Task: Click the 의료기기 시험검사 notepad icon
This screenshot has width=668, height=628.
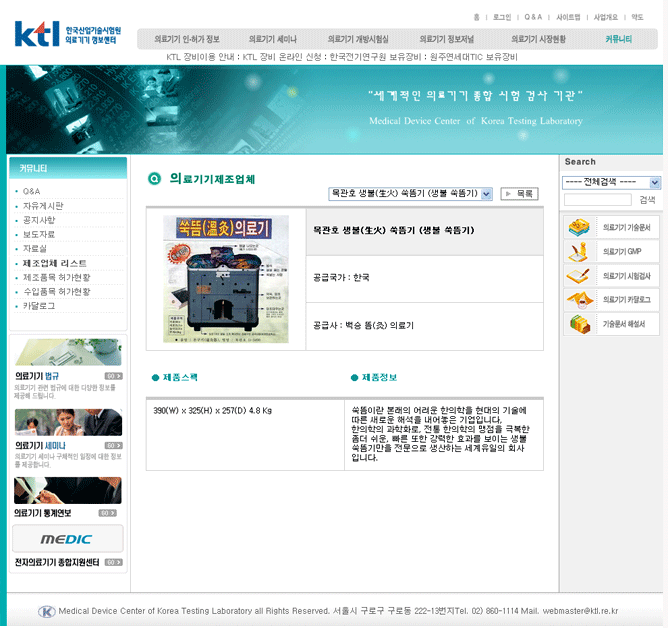Action: click(x=579, y=276)
